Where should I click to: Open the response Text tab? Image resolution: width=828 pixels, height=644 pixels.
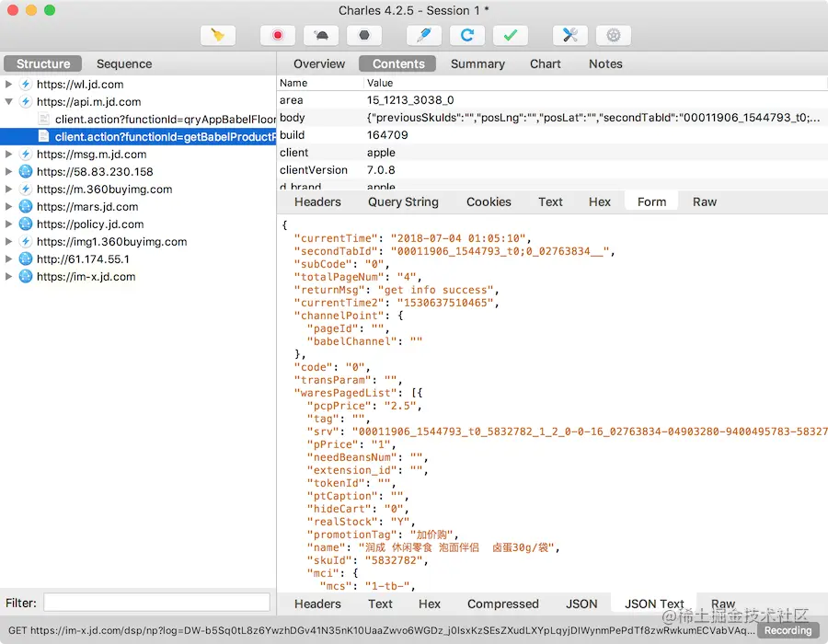[380, 604]
